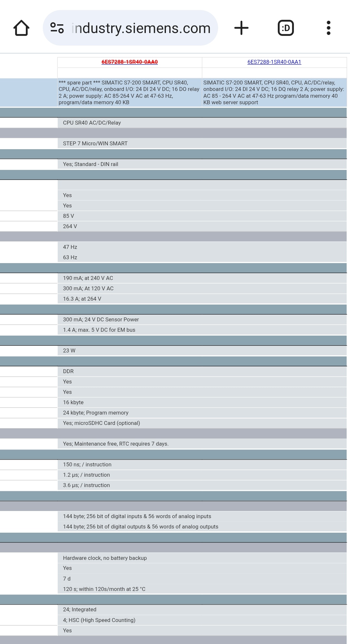Click the CPU SR40 AC/DC/Relay row
Image resolution: width=350 pixels, height=644 pixels.
click(x=202, y=123)
